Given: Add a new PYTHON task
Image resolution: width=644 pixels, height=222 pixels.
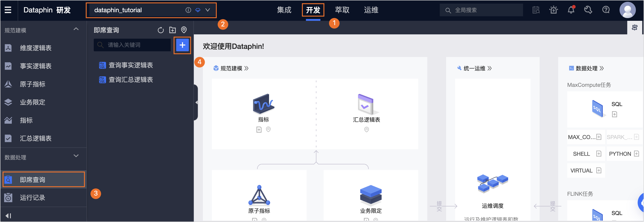Looking at the screenshot, I should [x=637, y=154].
